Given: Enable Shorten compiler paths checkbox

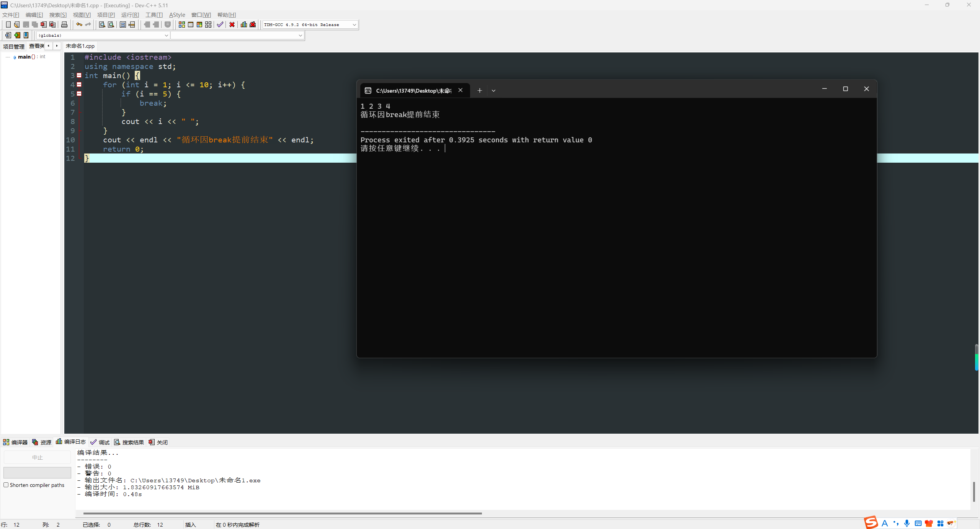Looking at the screenshot, I should pyautogui.click(x=6, y=485).
